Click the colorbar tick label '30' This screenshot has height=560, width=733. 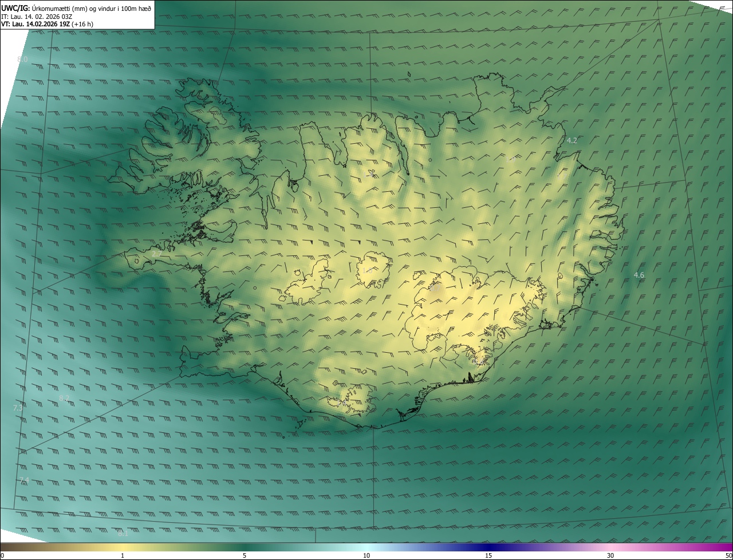tap(610, 555)
